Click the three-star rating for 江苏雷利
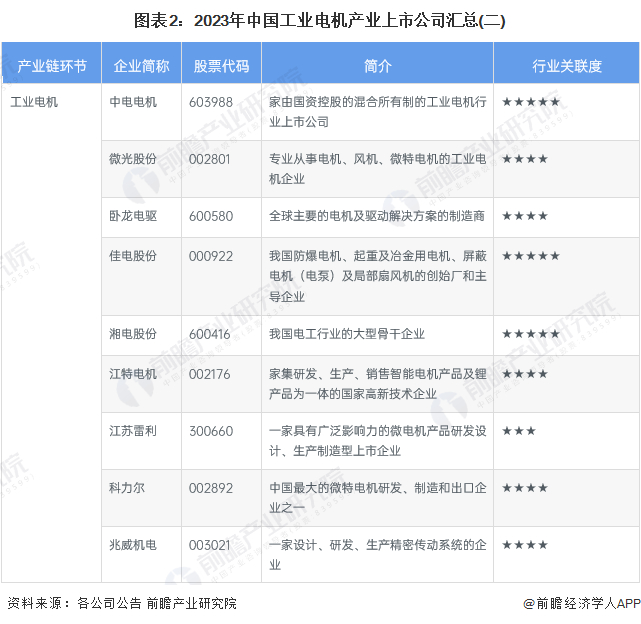This screenshot has width=641, height=624. pos(518,431)
